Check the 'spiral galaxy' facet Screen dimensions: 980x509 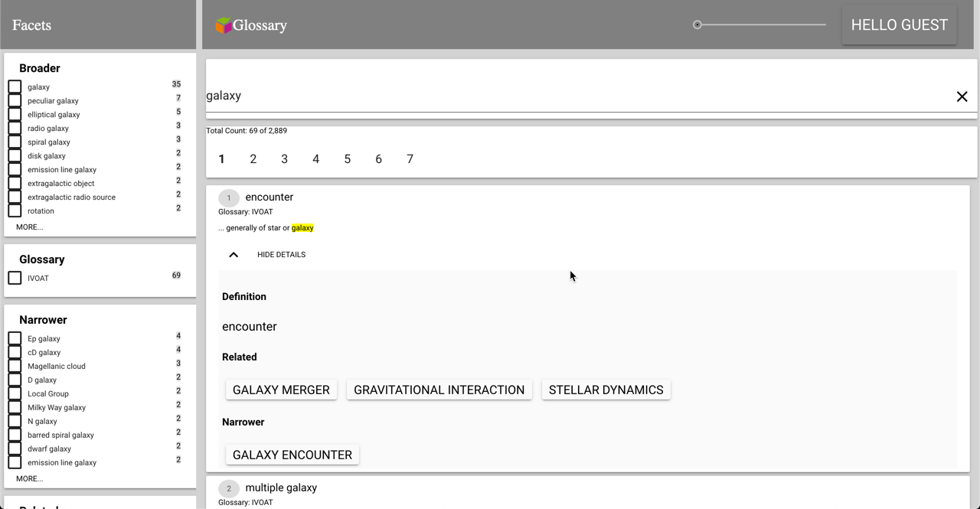15,142
